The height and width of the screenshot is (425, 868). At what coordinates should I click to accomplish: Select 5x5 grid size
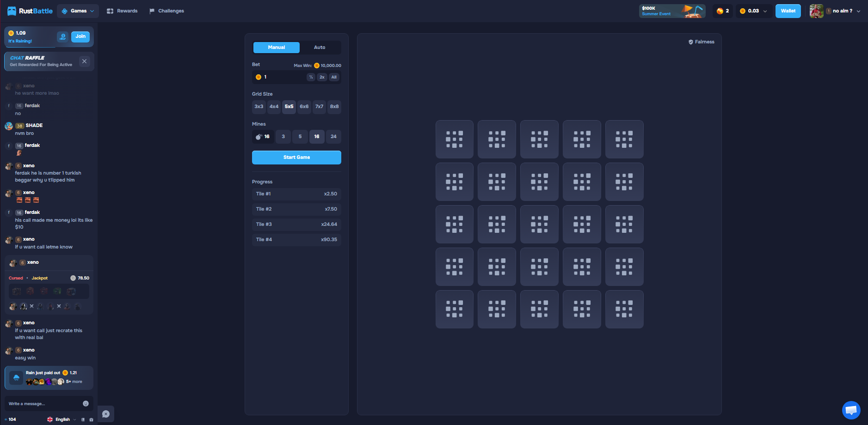coord(289,107)
